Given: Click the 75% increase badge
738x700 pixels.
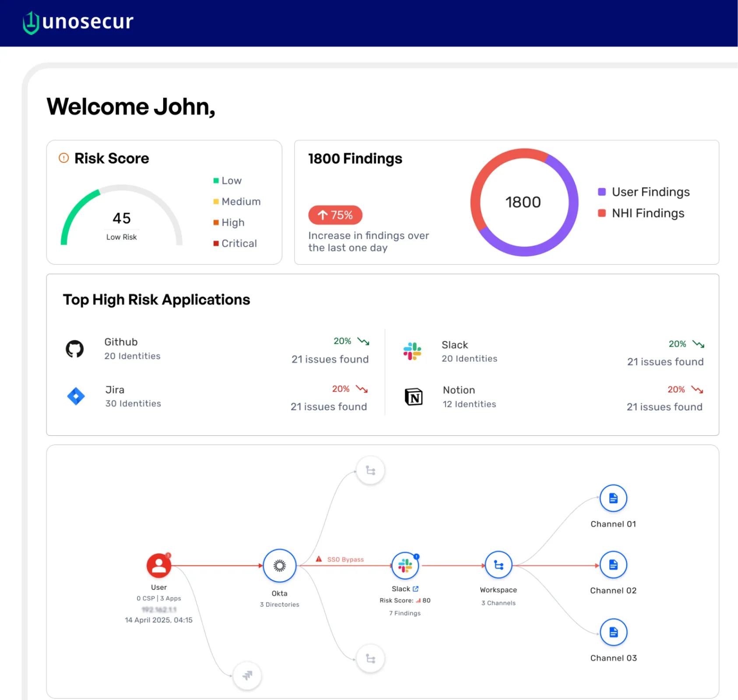Looking at the screenshot, I should tap(335, 215).
